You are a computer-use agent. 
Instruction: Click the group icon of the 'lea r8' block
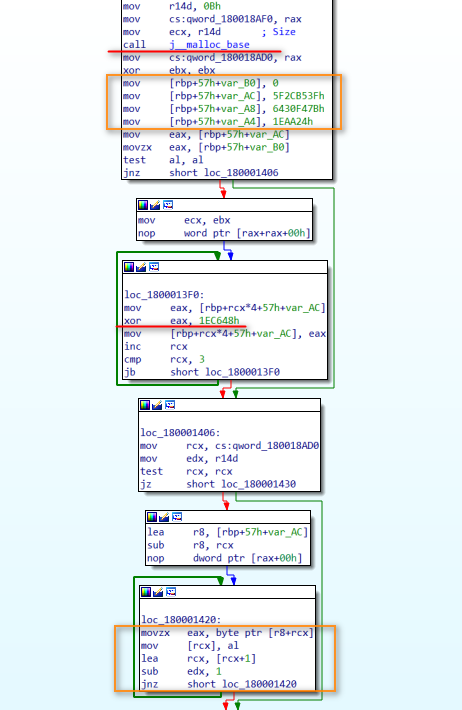(x=177, y=517)
